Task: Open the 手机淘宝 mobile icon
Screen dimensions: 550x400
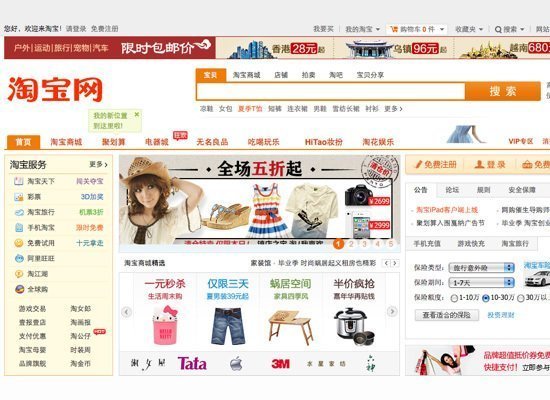Action: (x=19, y=228)
